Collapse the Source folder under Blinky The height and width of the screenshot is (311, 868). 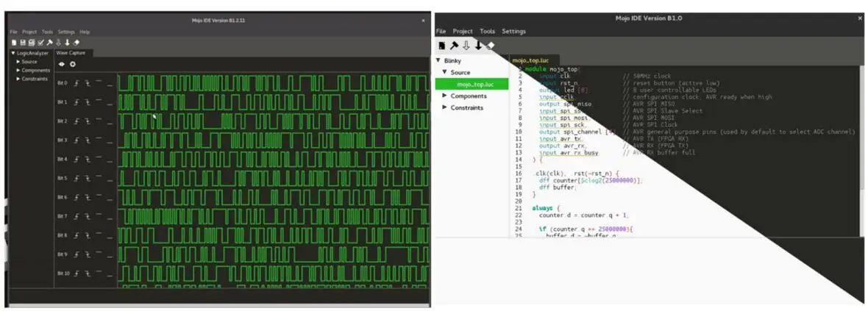pyautogui.click(x=444, y=73)
